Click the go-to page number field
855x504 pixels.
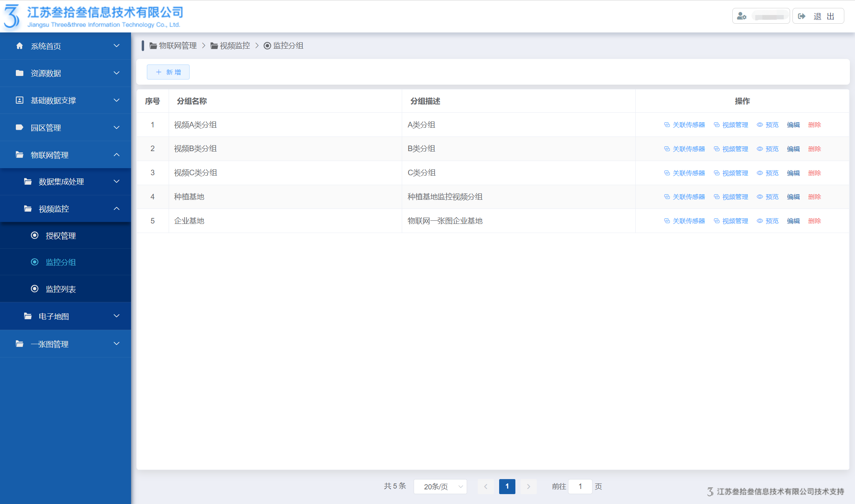tap(580, 487)
